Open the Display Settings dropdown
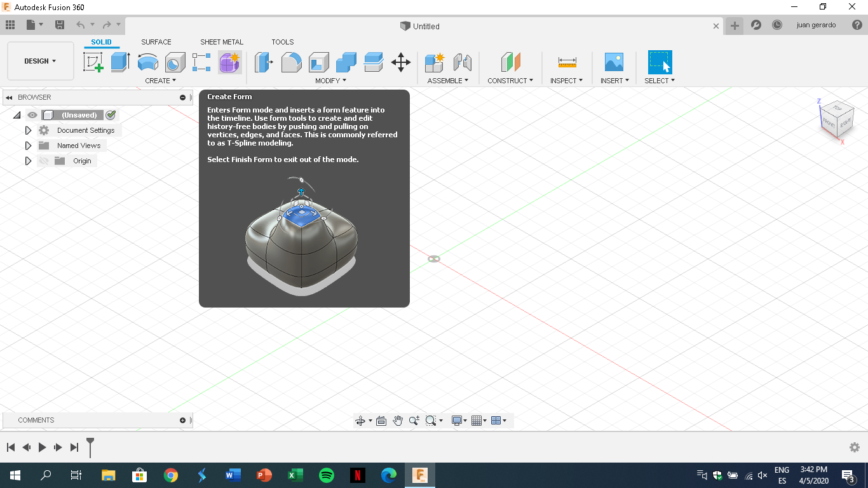868x488 pixels. coord(458,420)
